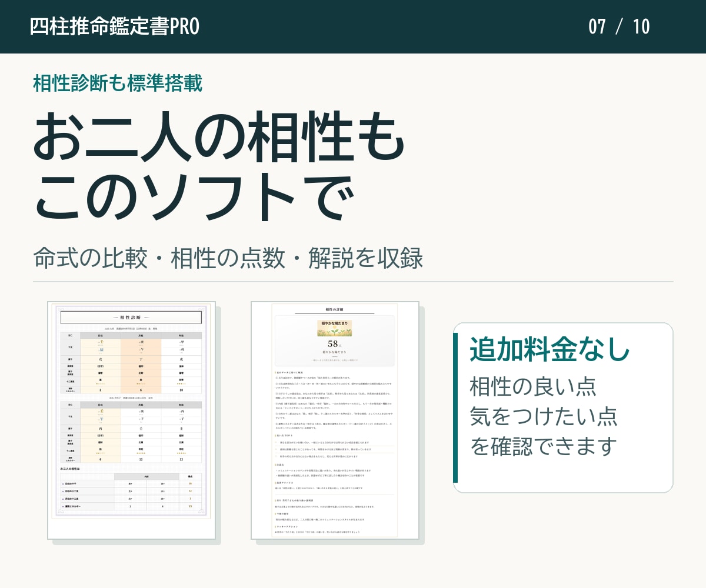This screenshot has width=706, height=588.
Task: Click the 四柱推命鑑定書PRO title in header
Action: [115, 26]
